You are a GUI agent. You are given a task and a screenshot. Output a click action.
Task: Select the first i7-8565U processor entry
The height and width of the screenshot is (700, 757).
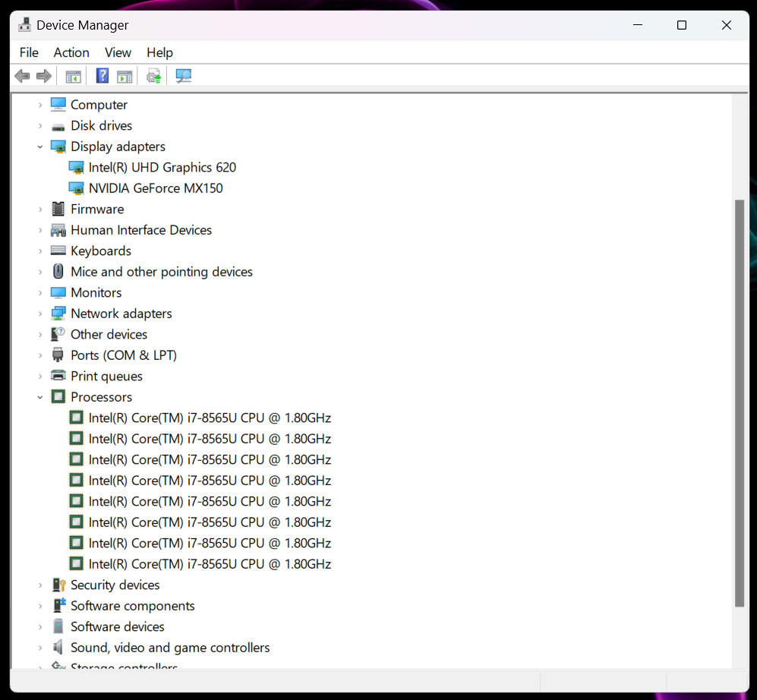pos(209,418)
